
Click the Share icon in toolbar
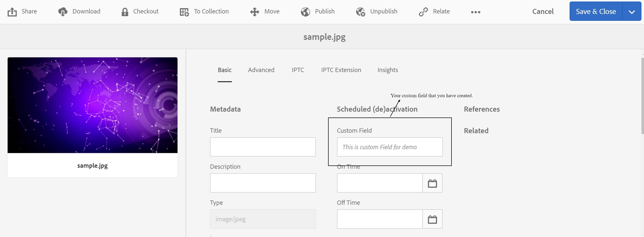(12, 12)
